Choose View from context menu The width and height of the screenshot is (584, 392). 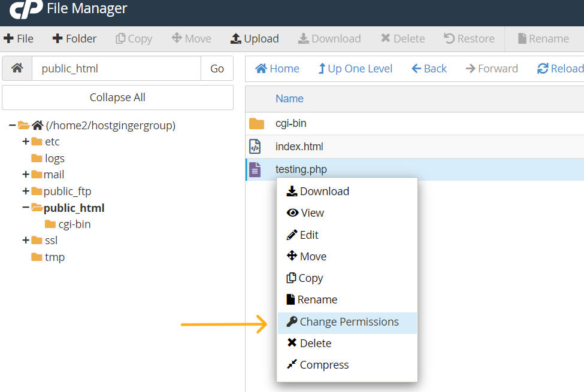[347, 213]
